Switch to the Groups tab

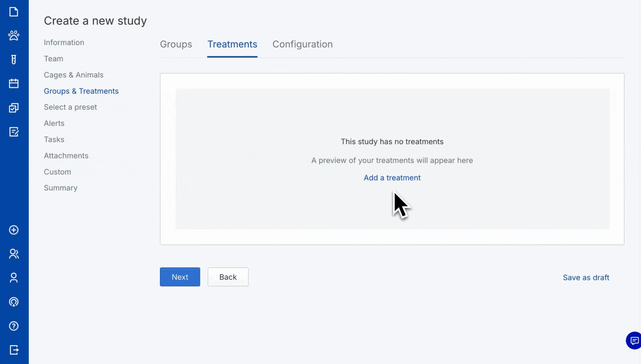(176, 44)
